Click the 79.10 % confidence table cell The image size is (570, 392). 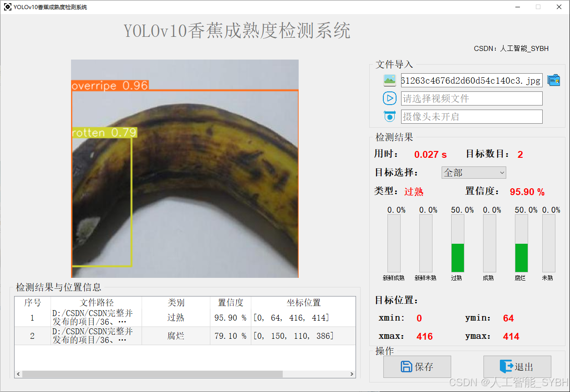231,336
